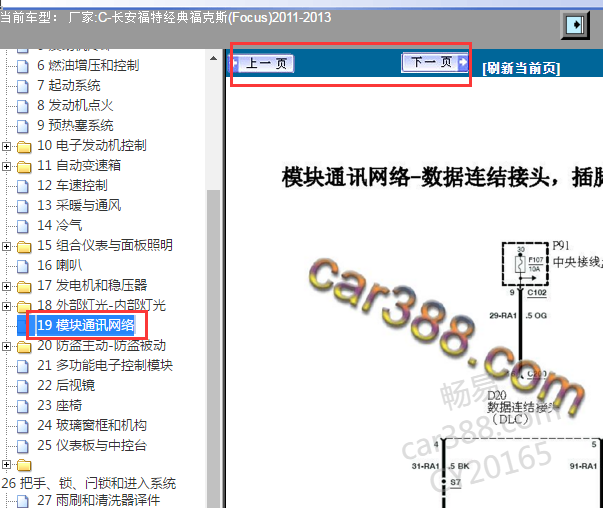Viewport: 603px width, 508px height.
Task: Go to next page with 下一页 button
Action: pos(435,62)
